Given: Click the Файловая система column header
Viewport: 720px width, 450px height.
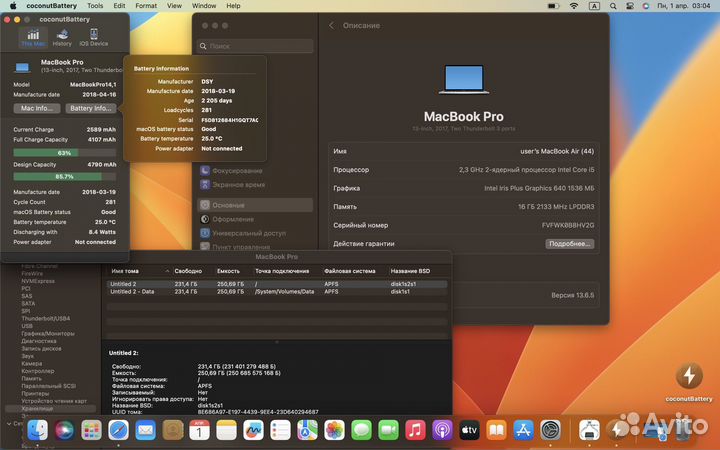Looking at the screenshot, I should (x=350, y=271).
